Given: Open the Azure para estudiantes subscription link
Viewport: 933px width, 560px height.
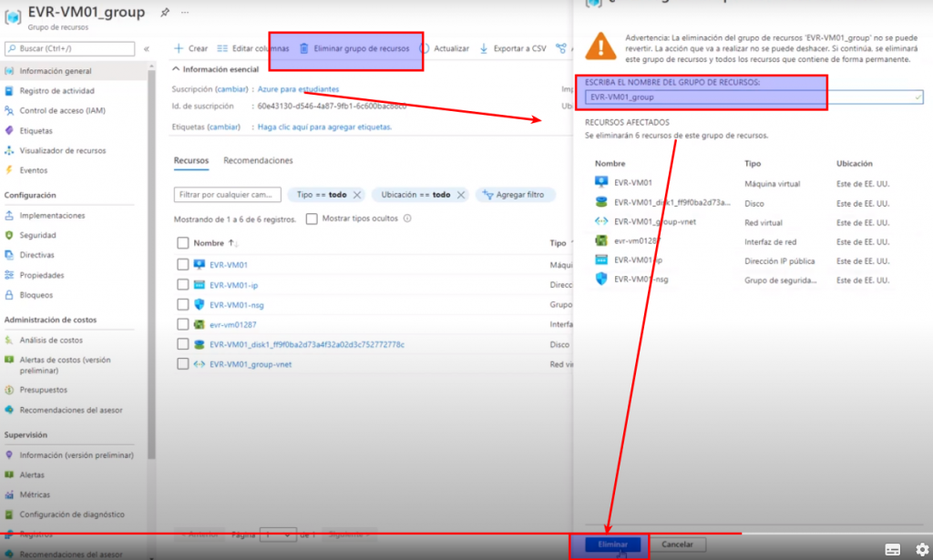Looking at the screenshot, I should click(298, 89).
